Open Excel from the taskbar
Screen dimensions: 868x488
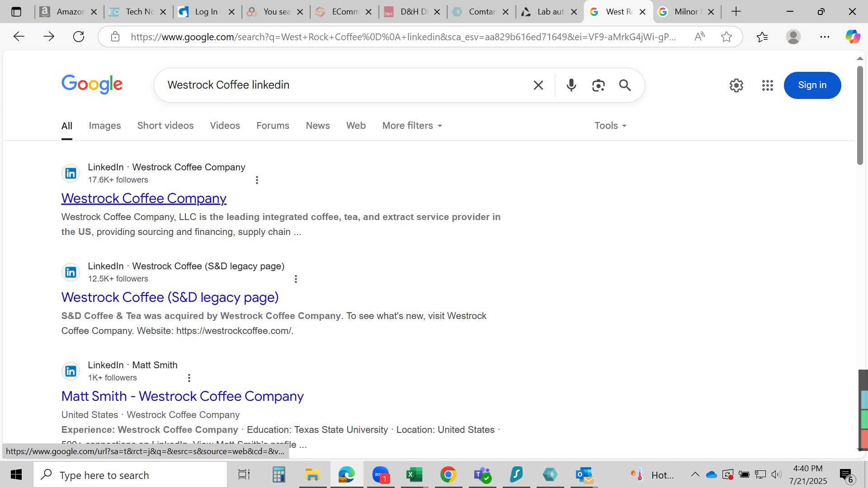click(414, 474)
